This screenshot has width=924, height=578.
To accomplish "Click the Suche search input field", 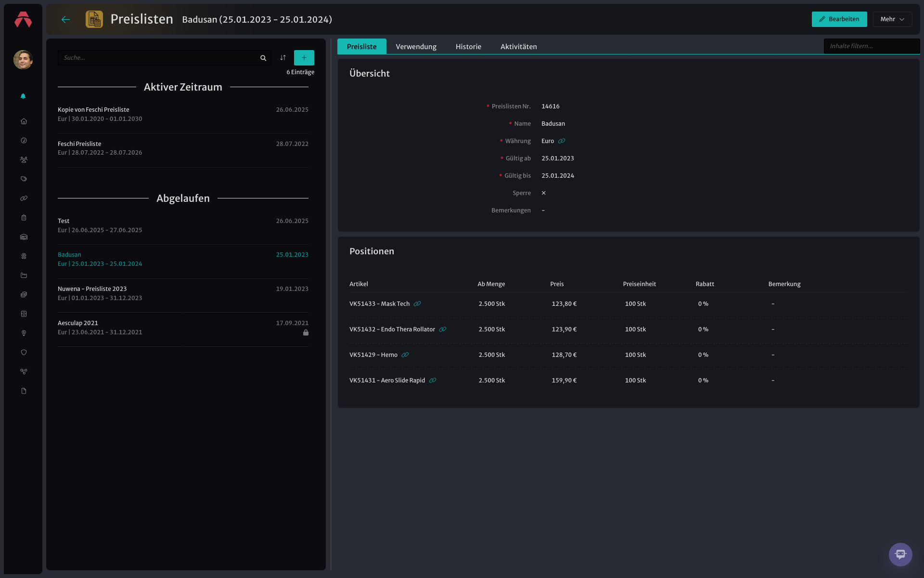I will (x=159, y=58).
